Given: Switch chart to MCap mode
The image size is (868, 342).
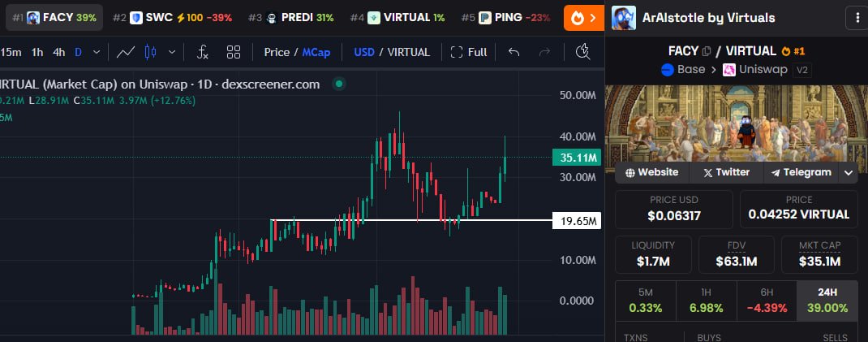Looking at the screenshot, I should coord(316,52).
